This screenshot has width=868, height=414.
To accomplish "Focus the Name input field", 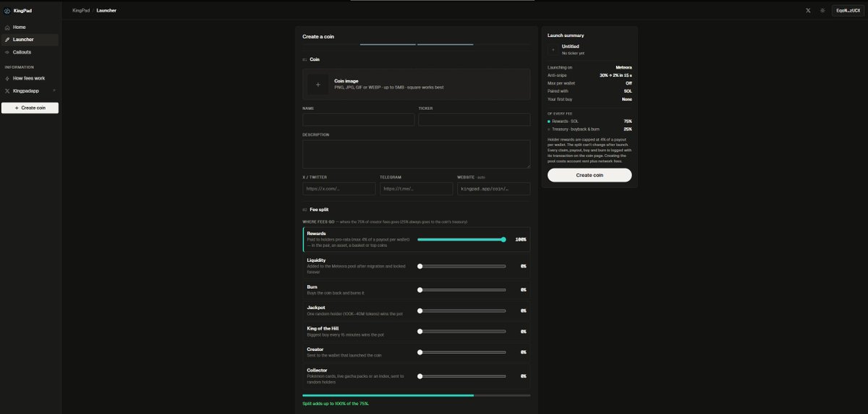I will (x=358, y=119).
